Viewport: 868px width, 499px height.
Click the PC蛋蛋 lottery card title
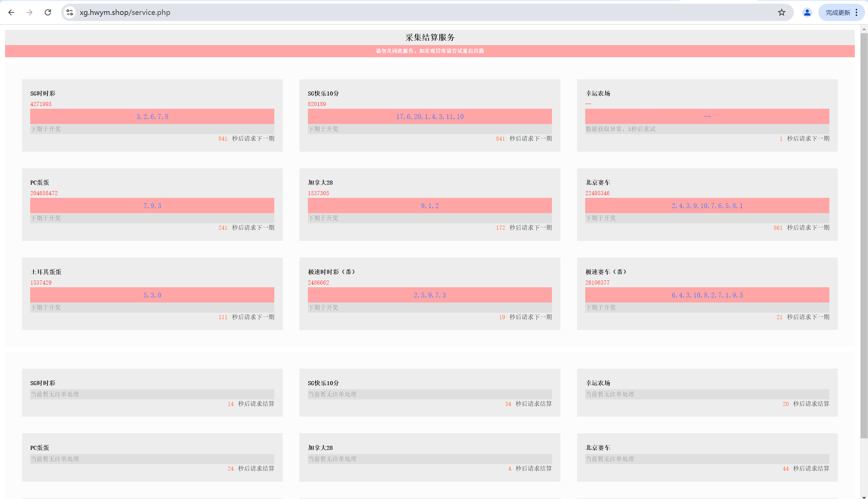click(x=39, y=183)
